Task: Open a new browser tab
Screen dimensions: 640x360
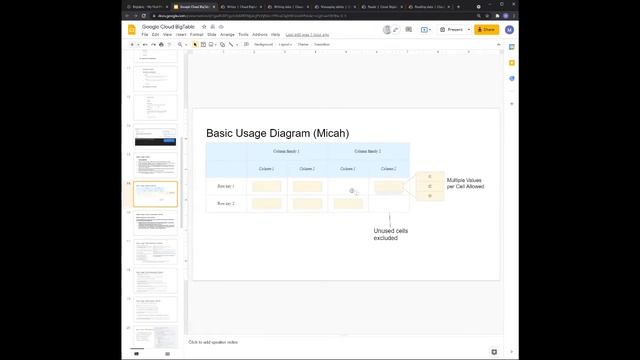Action: [x=458, y=7]
